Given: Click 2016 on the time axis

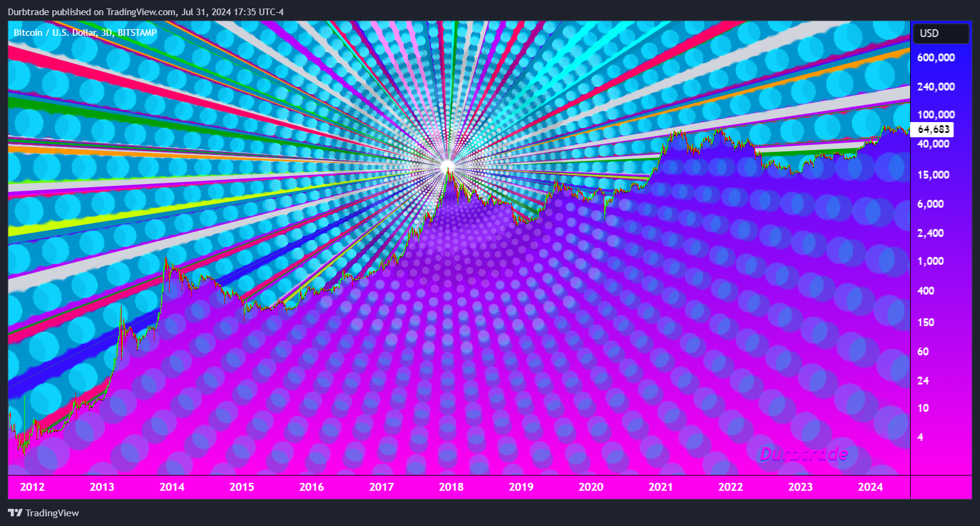Looking at the screenshot, I should (x=311, y=487).
